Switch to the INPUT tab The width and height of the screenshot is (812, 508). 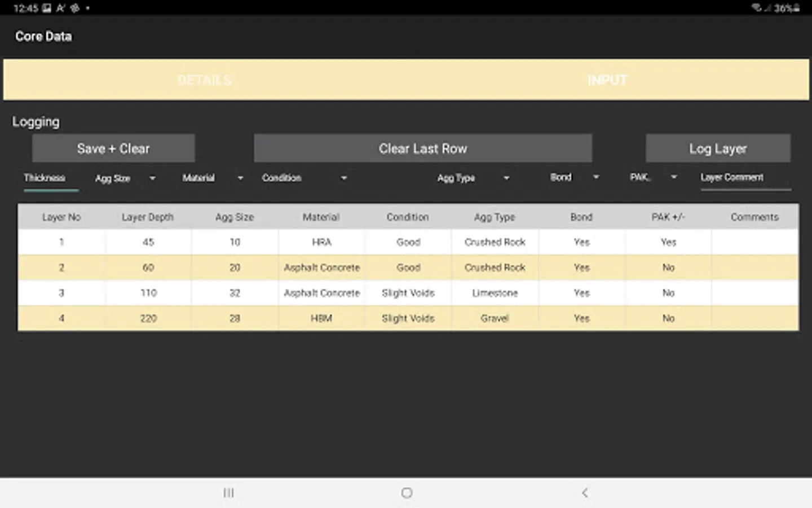(607, 80)
